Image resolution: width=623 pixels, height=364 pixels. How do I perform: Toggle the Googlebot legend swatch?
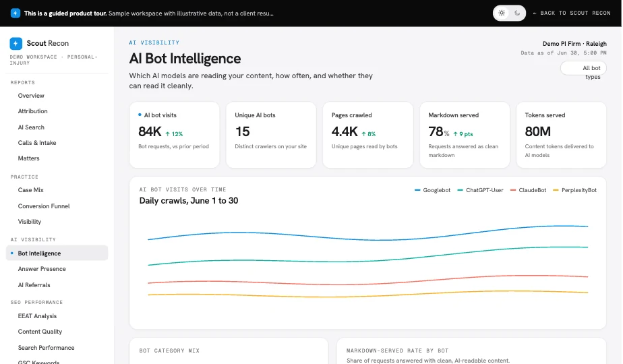tap(417, 190)
